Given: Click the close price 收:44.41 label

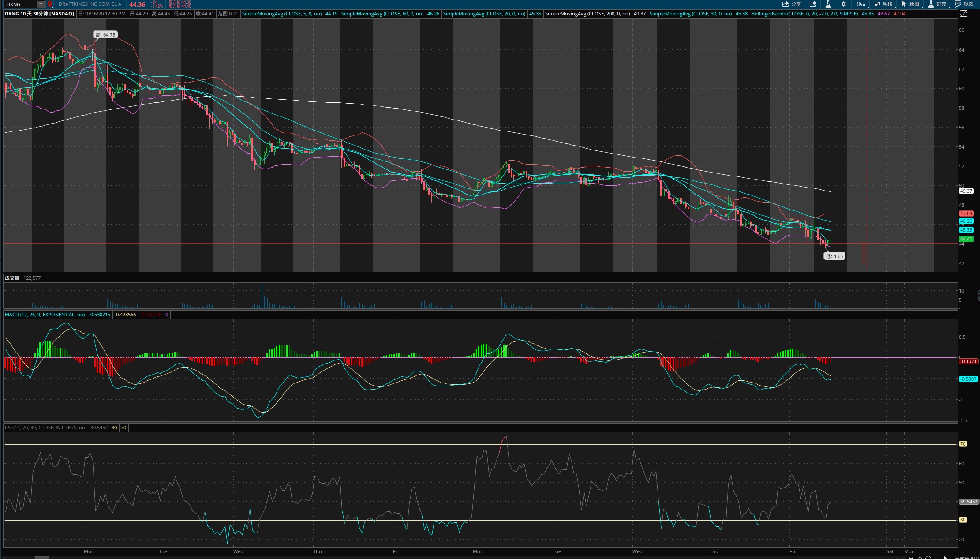Looking at the screenshot, I should click(x=205, y=14).
